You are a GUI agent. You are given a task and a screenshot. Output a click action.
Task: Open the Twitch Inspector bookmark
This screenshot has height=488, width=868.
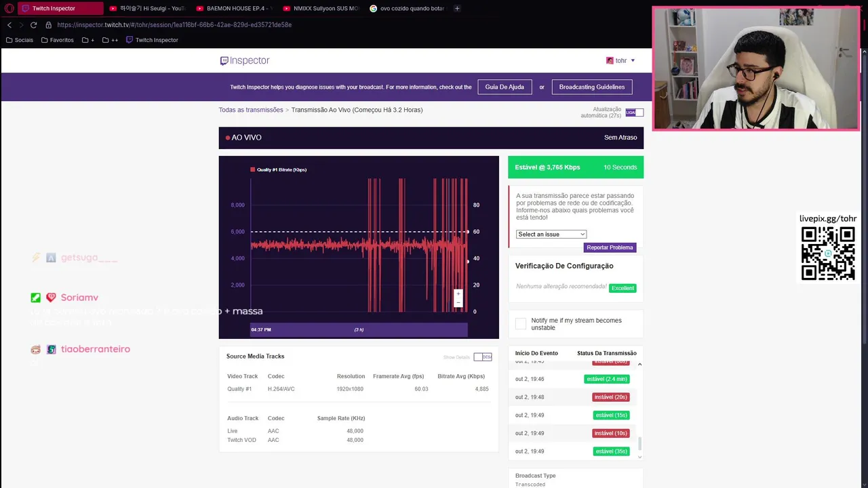point(152,40)
